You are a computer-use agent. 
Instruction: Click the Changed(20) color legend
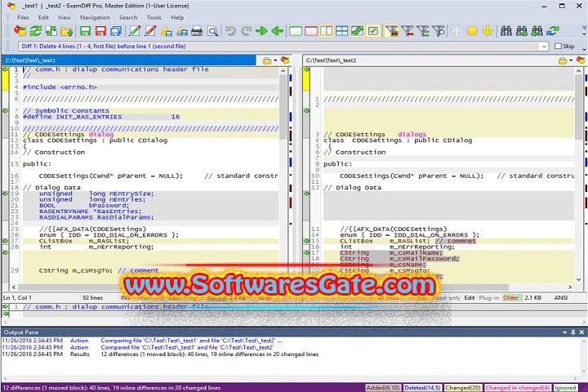(x=463, y=388)
